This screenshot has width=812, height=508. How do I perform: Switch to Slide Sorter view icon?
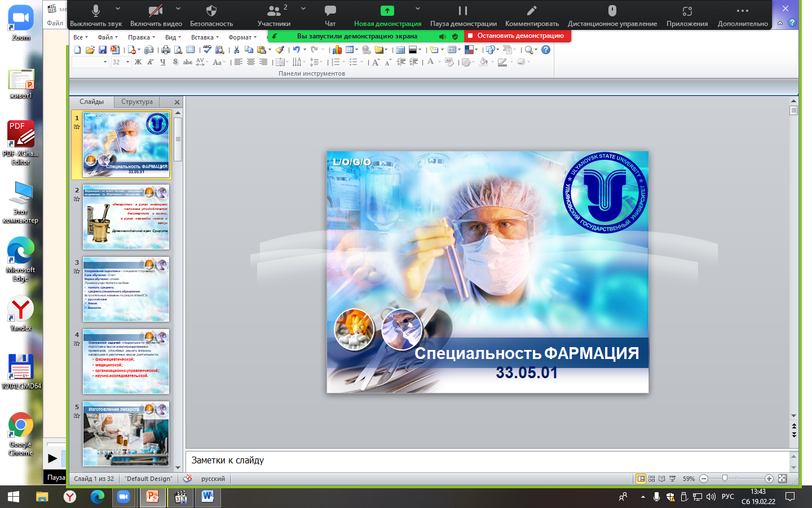[x=651, y=479]
